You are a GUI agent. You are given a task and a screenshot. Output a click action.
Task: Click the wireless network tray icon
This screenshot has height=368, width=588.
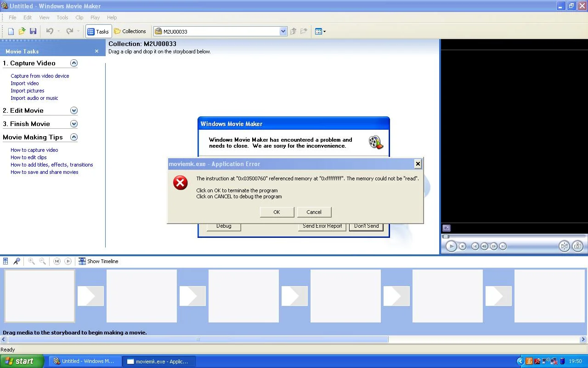click(546, 361)
